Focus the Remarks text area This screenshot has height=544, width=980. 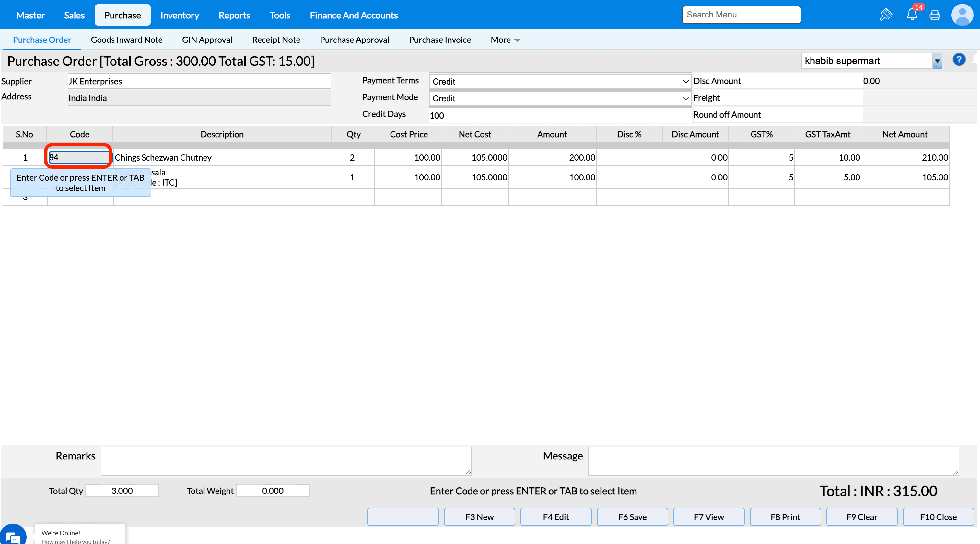(286, 461)
